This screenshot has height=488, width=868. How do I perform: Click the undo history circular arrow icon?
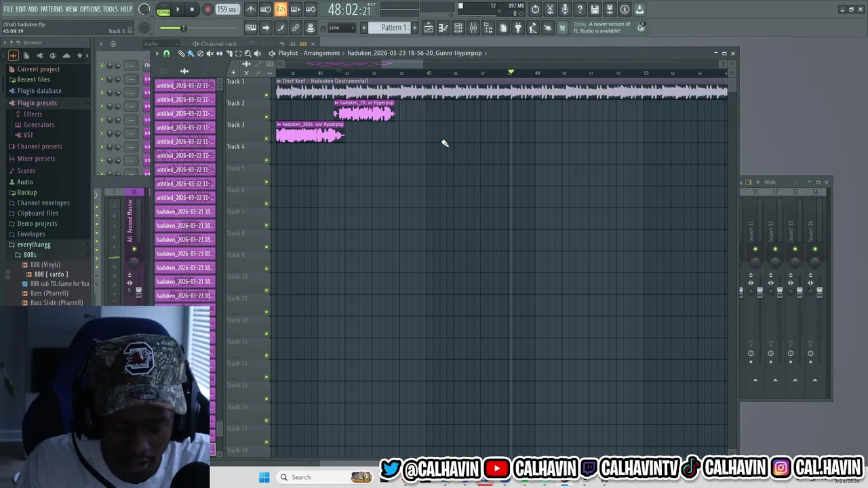click(535, 9)
